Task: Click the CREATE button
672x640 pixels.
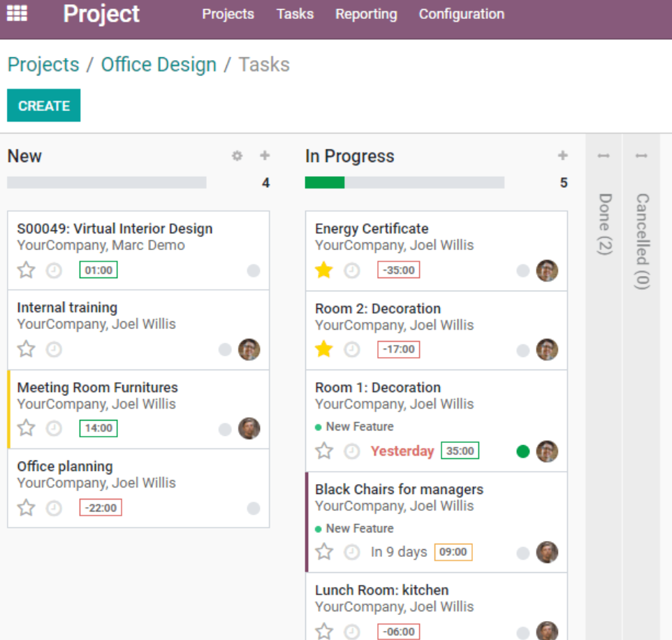Action: pyautogui.click(x=43, y=106)
